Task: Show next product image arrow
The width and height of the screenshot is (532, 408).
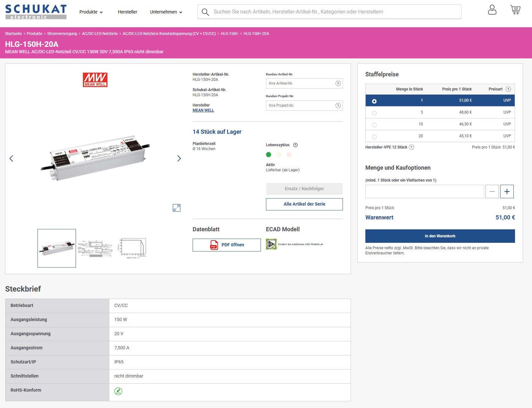Action: click(x=179, y=158)
